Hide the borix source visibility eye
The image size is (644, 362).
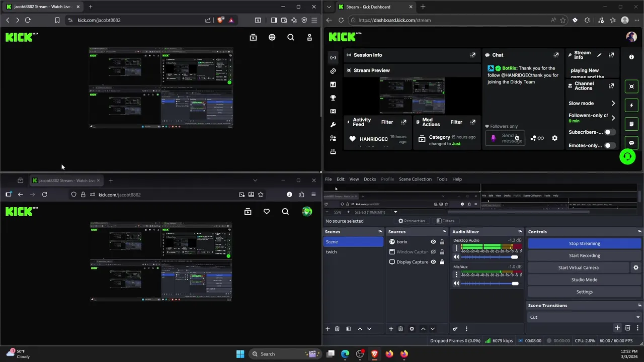click(433, 242)
